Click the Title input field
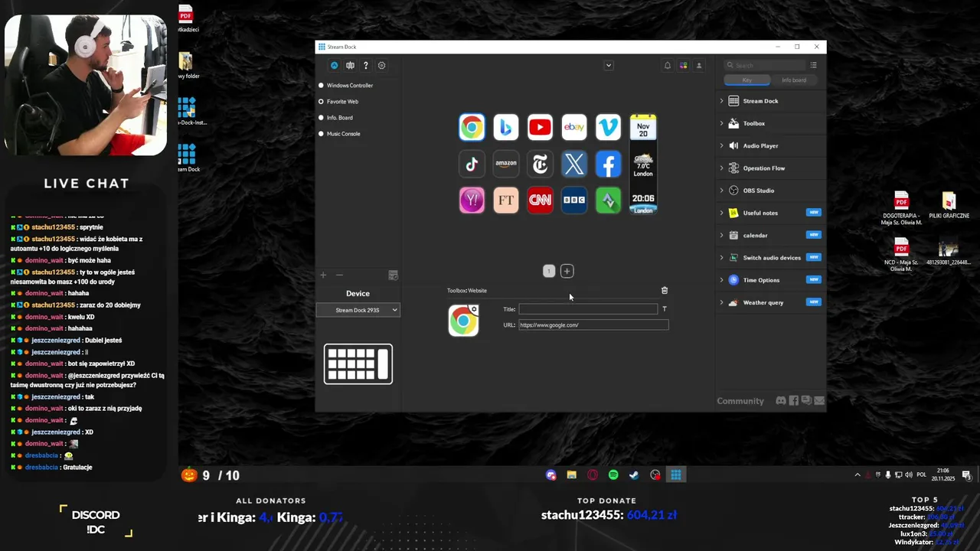 [588, 309]
